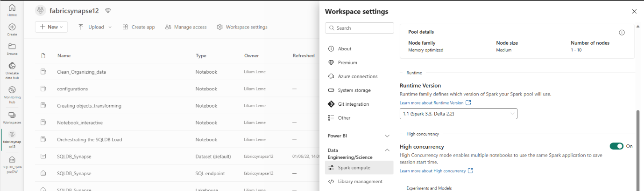Sort by the Name column header

click(x=64, y=55)
